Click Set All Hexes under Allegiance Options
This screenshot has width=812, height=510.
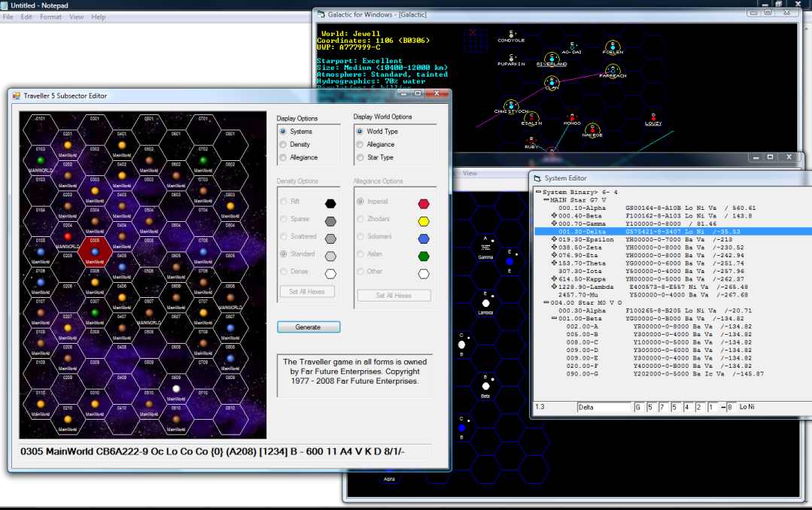[394, 296]
